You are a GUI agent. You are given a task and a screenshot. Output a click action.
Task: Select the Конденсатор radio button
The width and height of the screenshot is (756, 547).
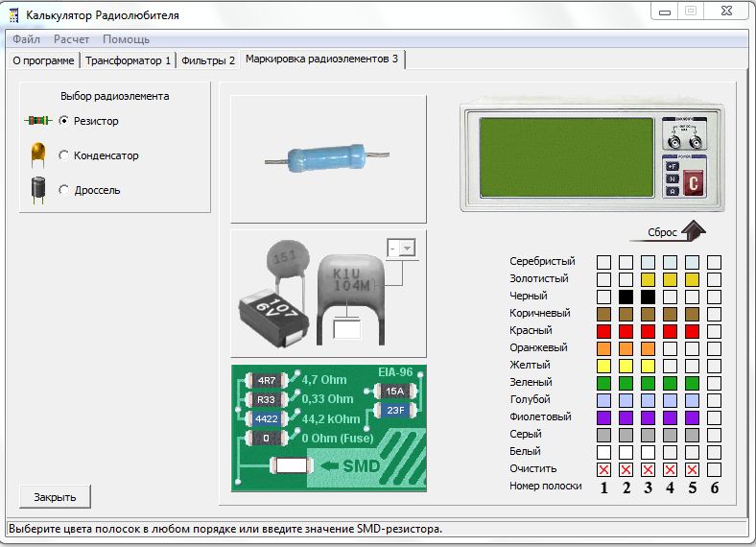point(64,155)
